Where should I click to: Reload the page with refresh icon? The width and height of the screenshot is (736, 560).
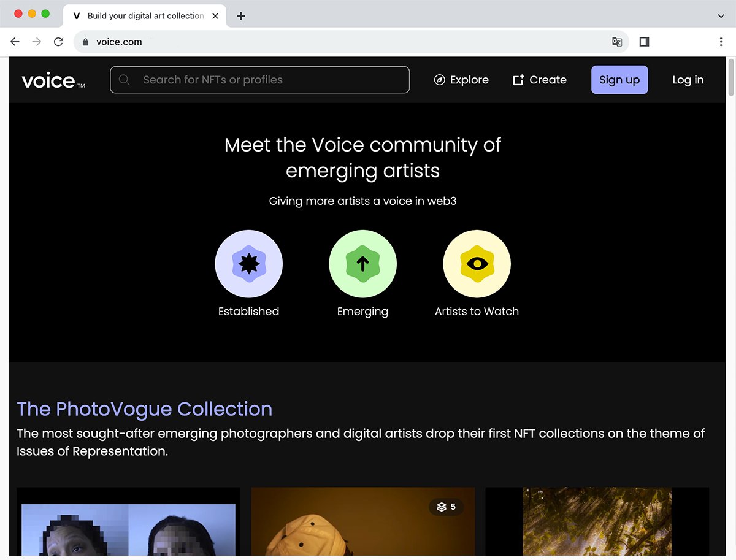(x=58, y=42)
